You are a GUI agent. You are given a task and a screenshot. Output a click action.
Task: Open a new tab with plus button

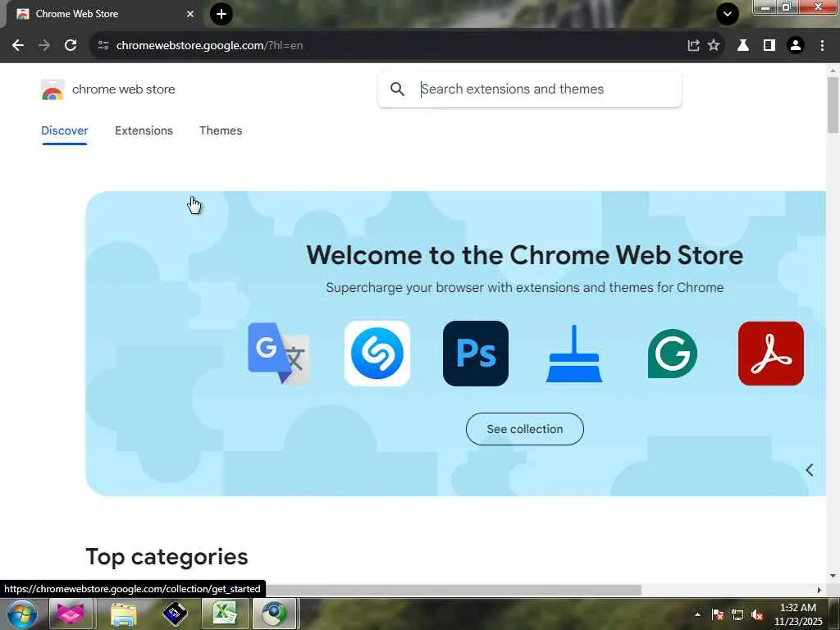tap(221, 14)
